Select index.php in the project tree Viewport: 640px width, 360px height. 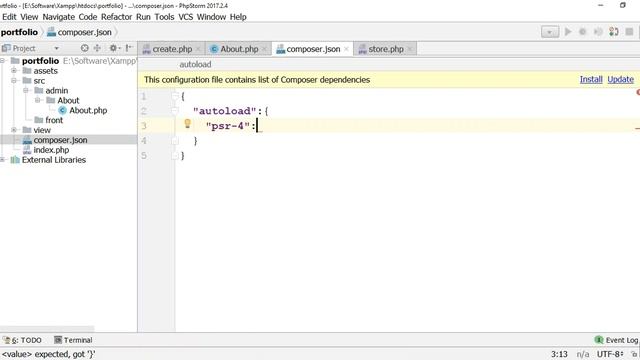click(x=46, y=150)
